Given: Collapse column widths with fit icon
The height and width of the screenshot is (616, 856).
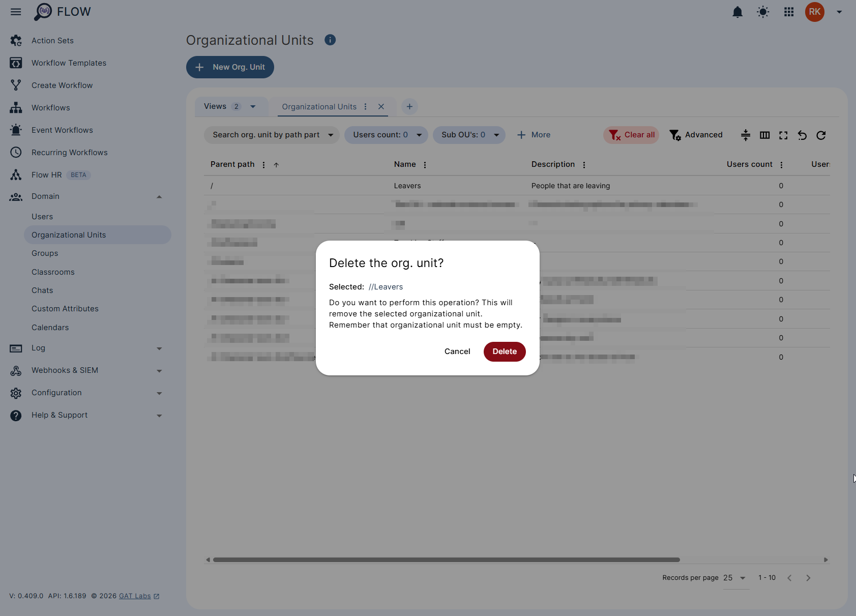Looking at the screenshot, I should pyautogui.click(x=745, y=135).
